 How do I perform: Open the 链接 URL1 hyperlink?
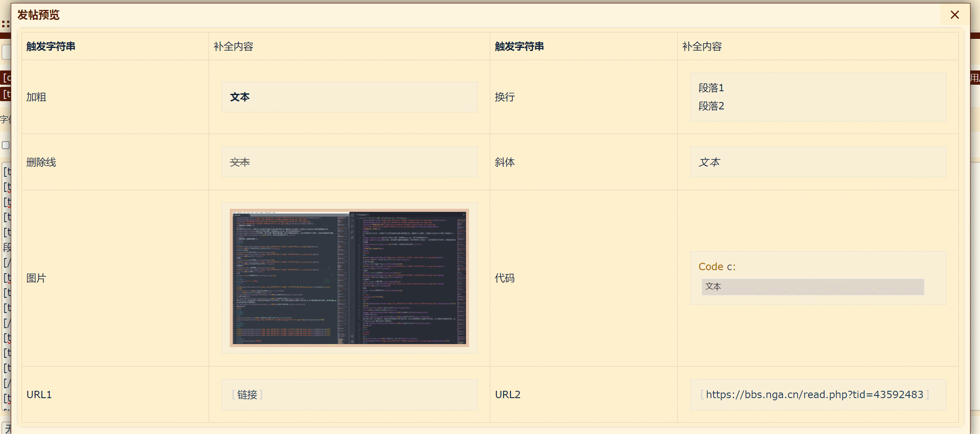(x=247, y=395)
